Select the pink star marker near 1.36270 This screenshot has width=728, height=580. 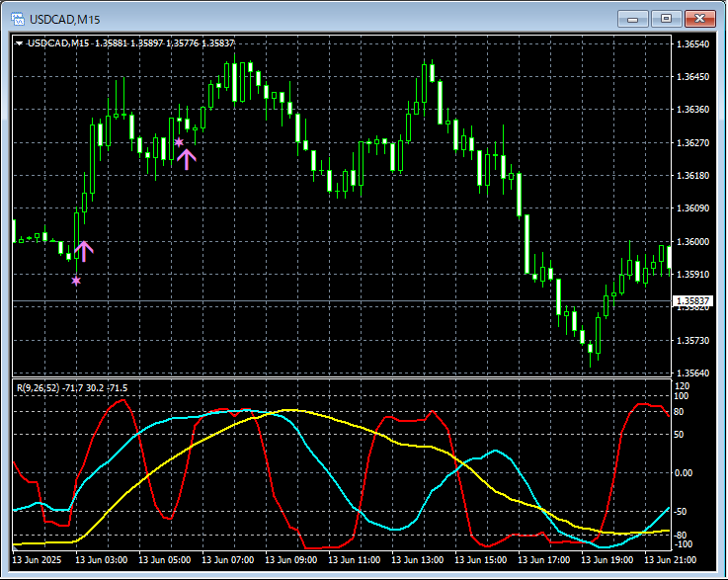click(179, 142)
